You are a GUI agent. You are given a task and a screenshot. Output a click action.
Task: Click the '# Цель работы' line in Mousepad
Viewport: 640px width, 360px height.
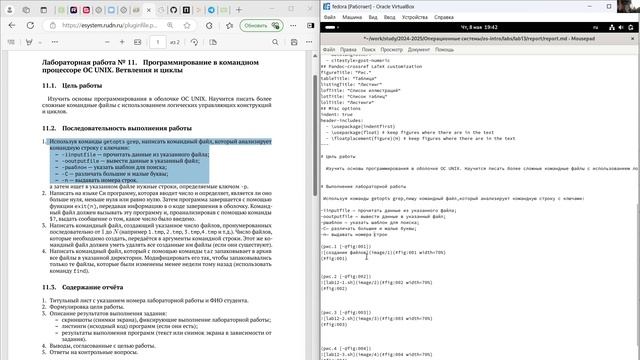pyautogui.click(x=338, y=156)
